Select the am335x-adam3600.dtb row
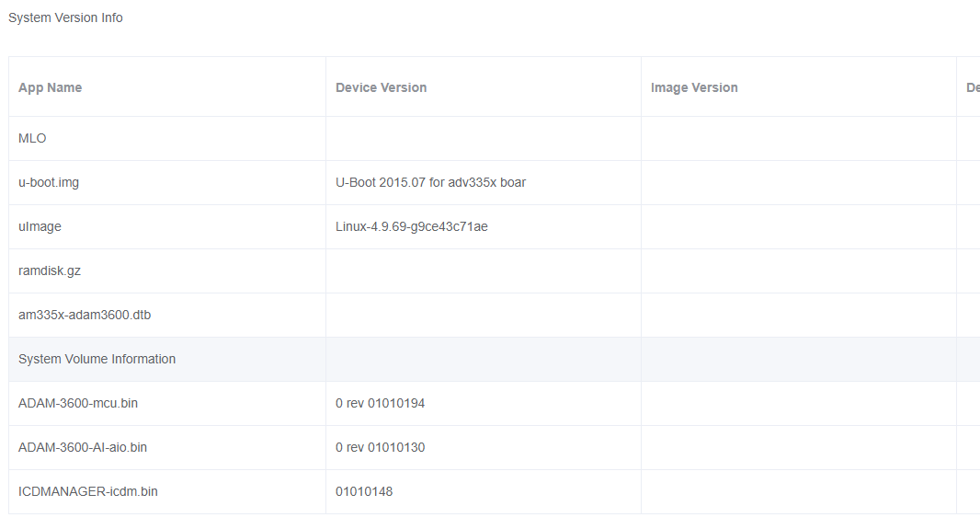Viewport: 980px width, 529px height. pos(85,315)
